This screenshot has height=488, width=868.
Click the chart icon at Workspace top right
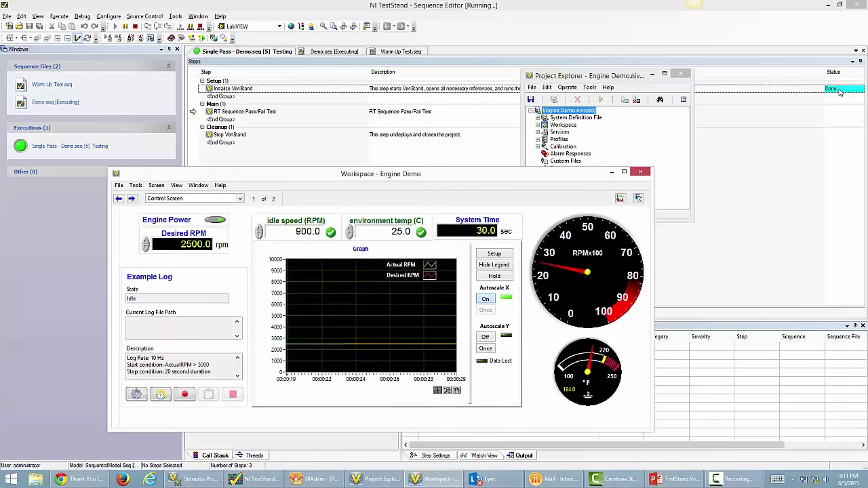pos(620,198)
